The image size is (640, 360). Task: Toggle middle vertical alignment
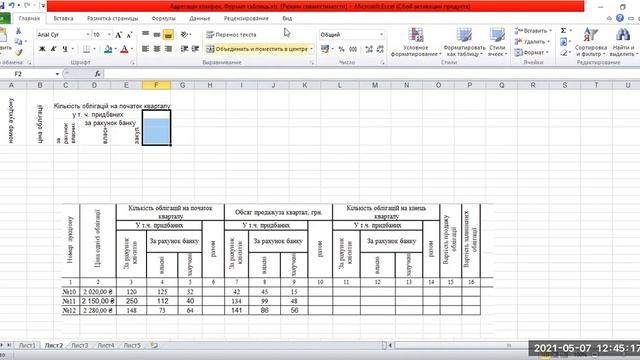coord(157,35)
